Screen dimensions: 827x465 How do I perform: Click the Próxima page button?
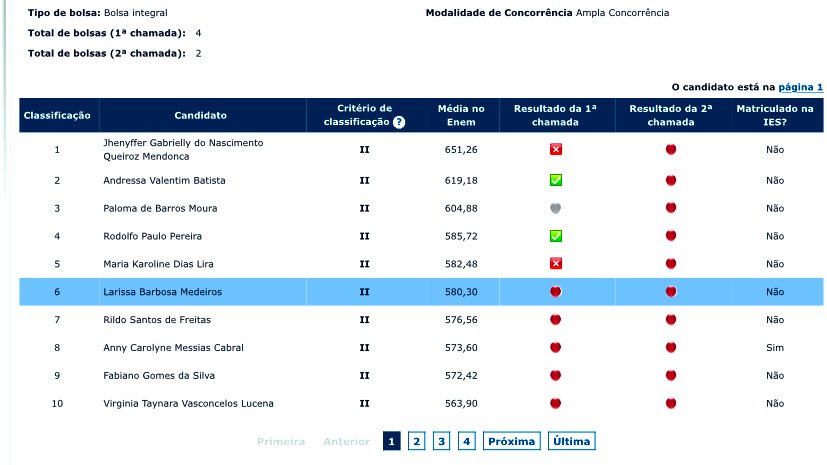pos(512,441)
